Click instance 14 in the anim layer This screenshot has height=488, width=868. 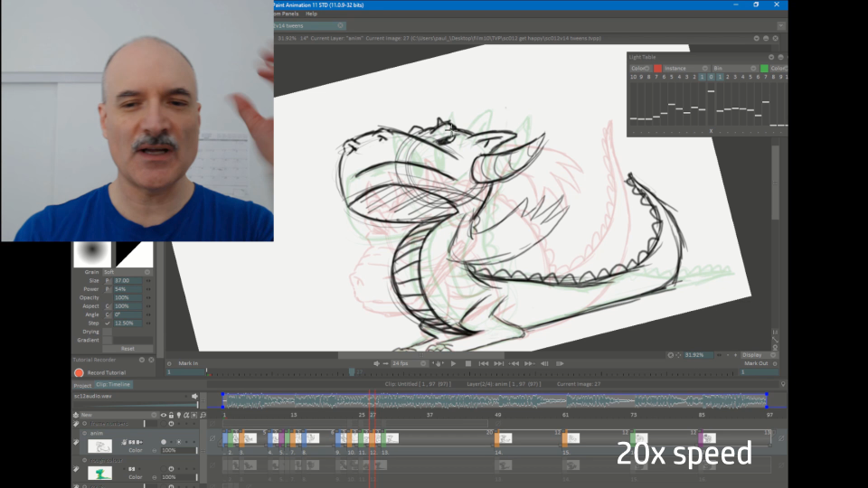click(504, 439)
